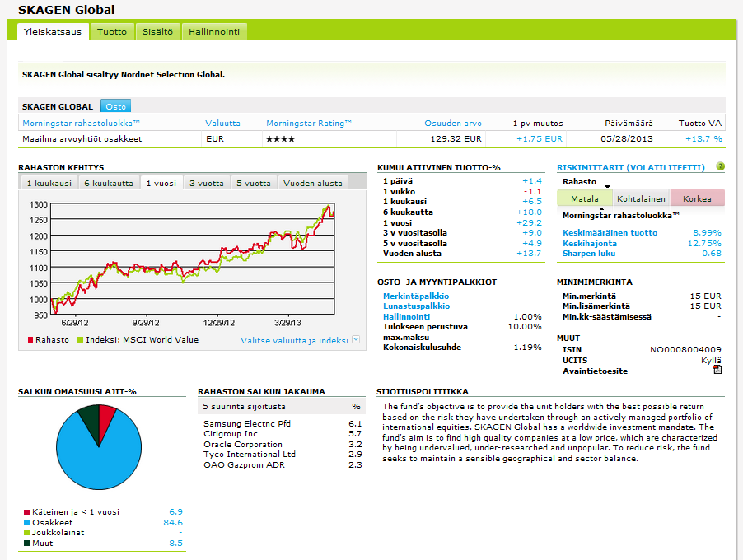Click the +1.75 EUR daily change
743x560 pixels.
point(540,139)
